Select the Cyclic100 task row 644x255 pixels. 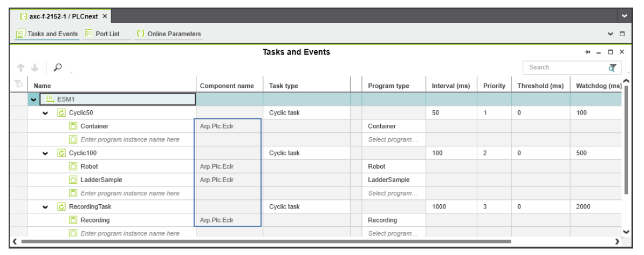[83, 153]
